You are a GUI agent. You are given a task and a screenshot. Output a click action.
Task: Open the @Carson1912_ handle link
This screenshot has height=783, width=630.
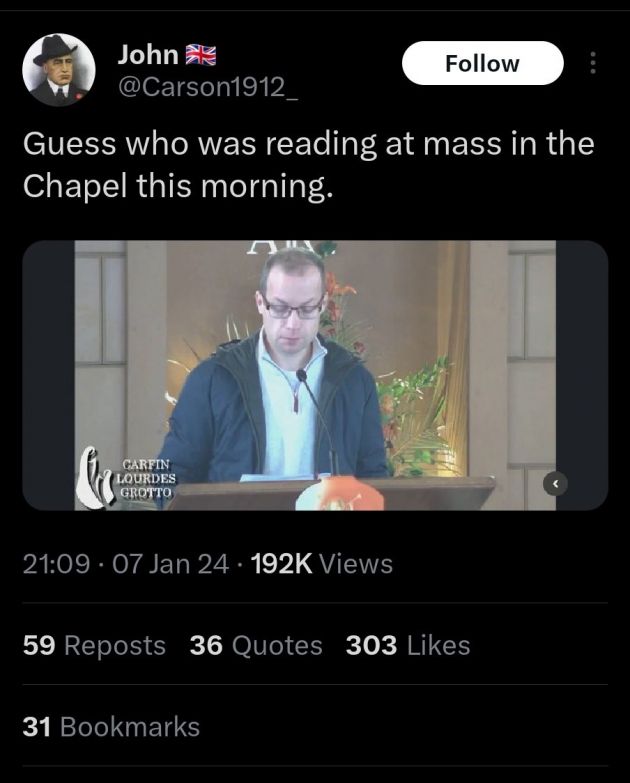click(x=207, y=88)
